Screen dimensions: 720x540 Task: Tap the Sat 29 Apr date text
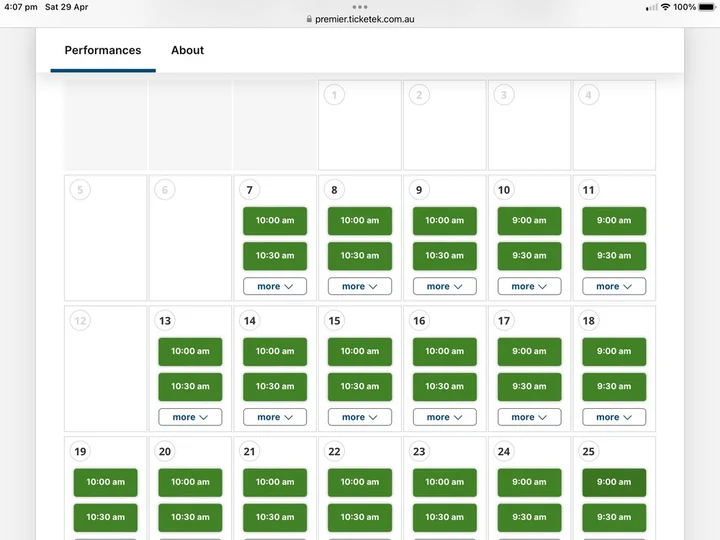coord(67,7)
